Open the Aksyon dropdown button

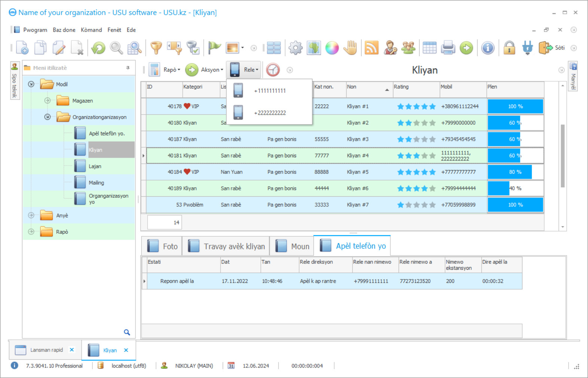(x=205, y=70)
